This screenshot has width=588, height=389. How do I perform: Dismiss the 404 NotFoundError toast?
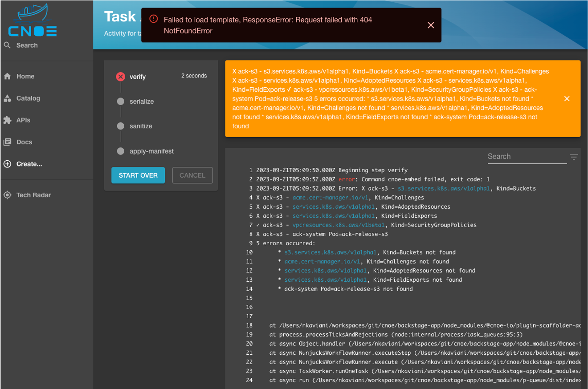431,25
